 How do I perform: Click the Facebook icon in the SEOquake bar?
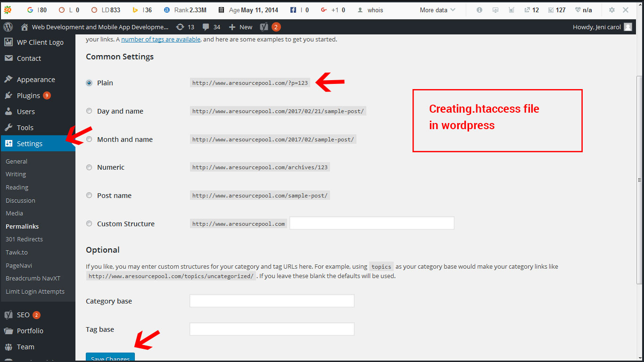(294, 9)
